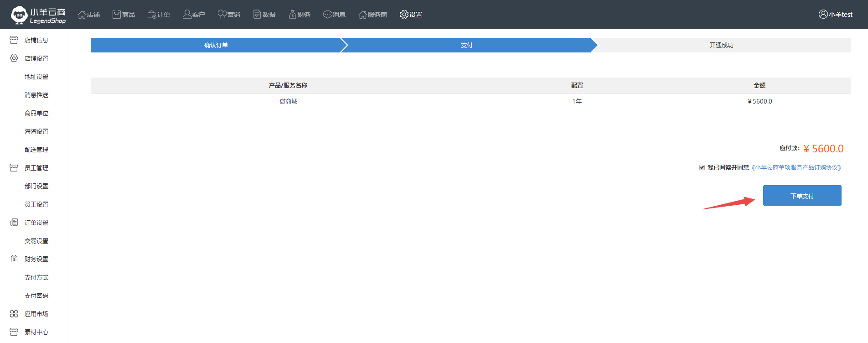Expand the 财务设置 sidebar section
This screenshot has height=343, width=868.
[x=36, y=259]
